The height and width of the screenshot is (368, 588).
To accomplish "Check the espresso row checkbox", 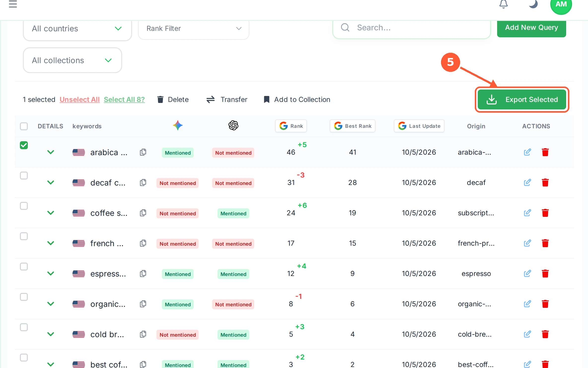I will (24, 267).
